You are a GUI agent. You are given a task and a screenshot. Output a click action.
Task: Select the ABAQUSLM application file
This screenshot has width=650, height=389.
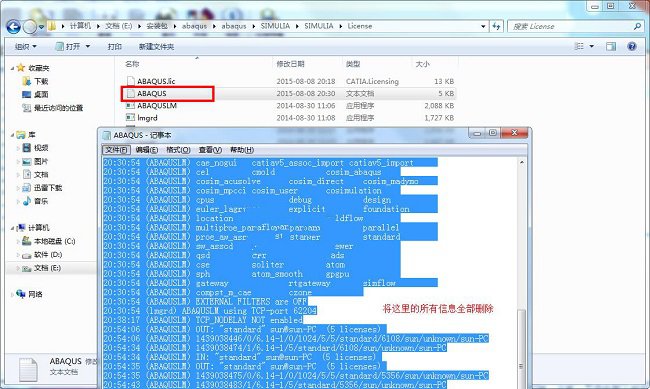coord(157,106)
